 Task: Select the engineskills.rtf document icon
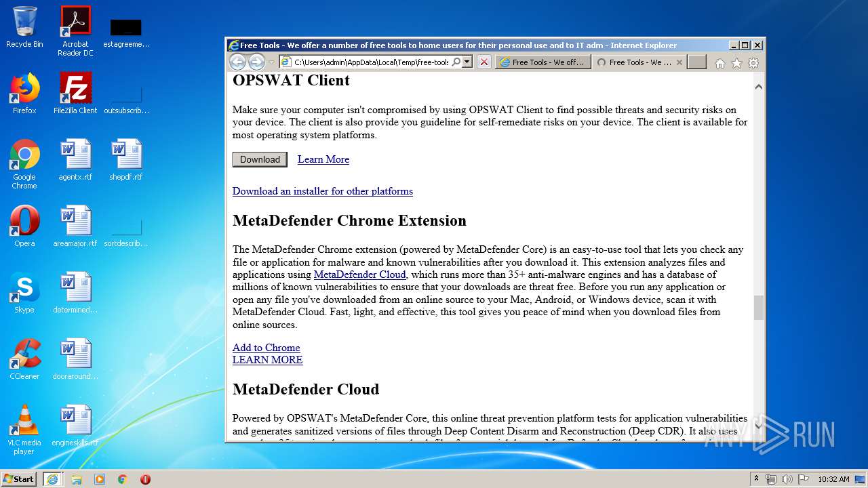pos(75,426)
